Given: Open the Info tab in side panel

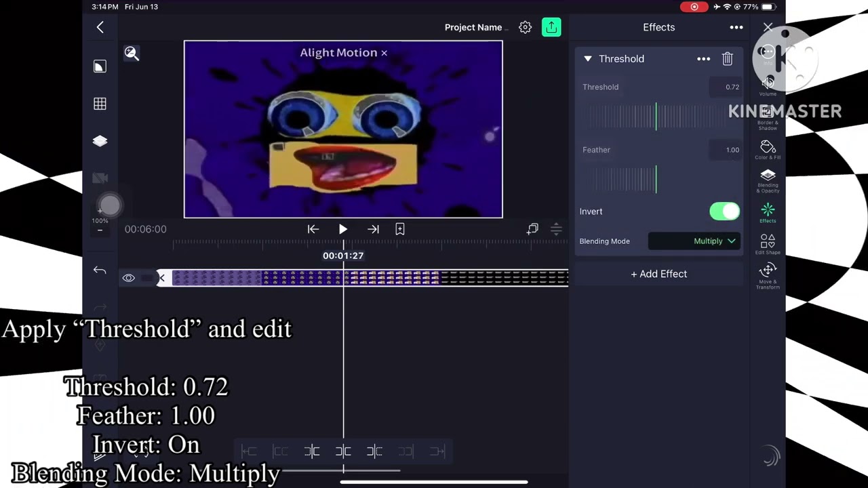Looking at the screenshot, I should (768, 54).
